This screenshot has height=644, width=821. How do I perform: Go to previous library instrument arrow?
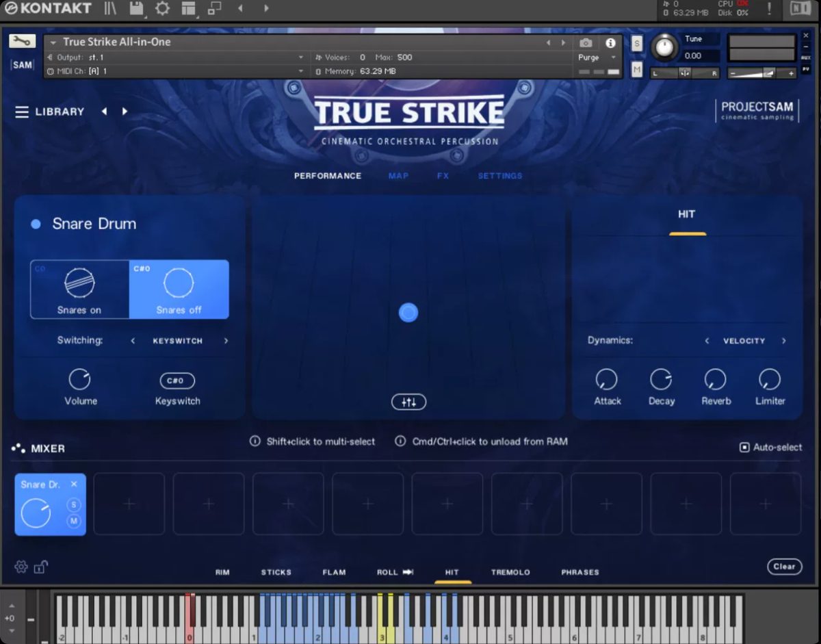pyautogui.click(x=104, y=111)
